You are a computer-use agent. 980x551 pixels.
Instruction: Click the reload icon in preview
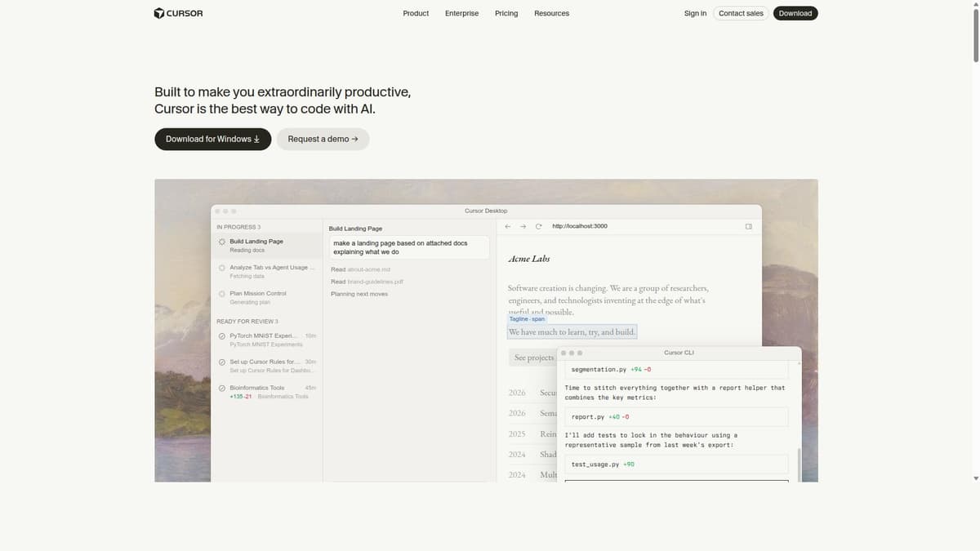pyautogui.click(x=538, y=226)
